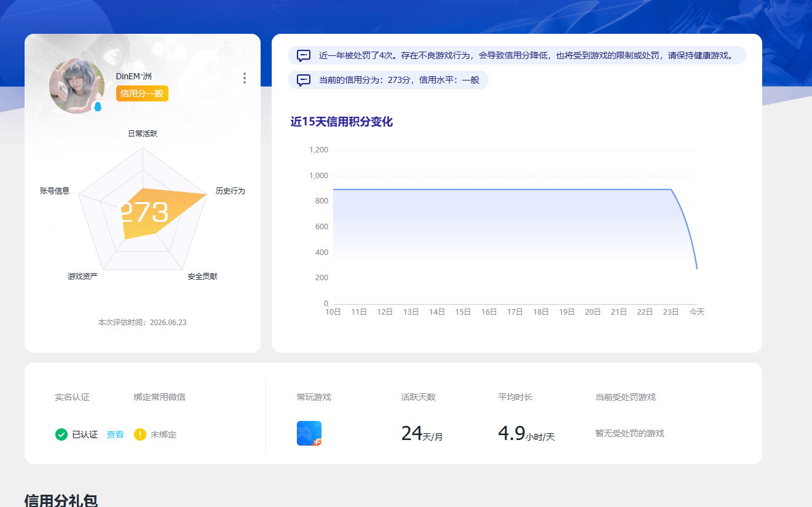Click the username DinEM·洲
The width and height of the screenshot is (812, 507).
(134, 76)
